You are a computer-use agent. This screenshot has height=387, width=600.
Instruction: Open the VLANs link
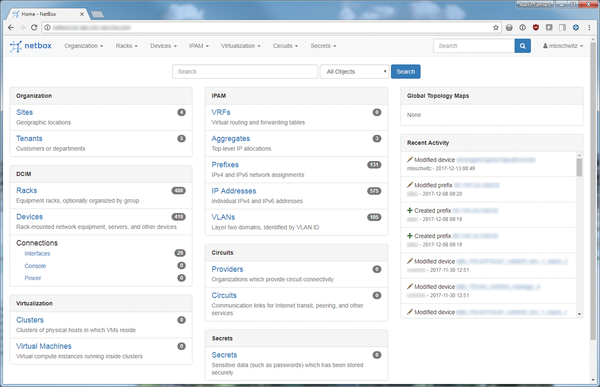pos(223,217)
